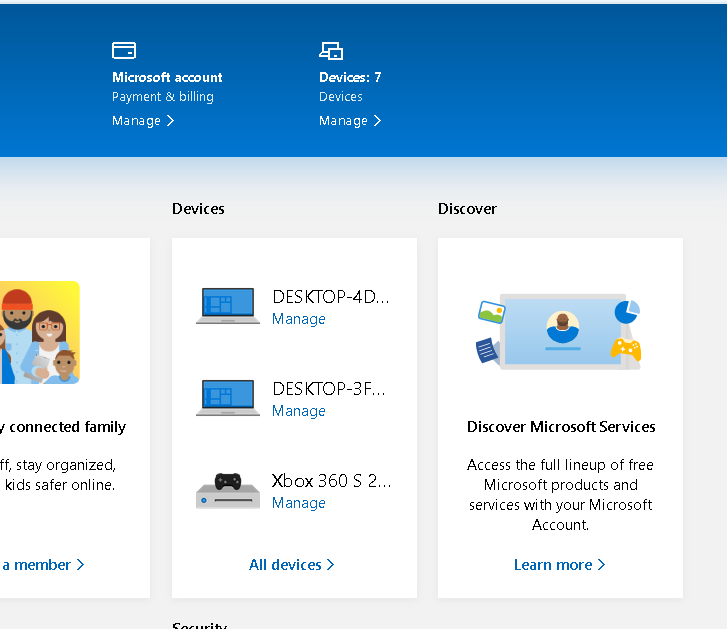Open the Discover Microsoft Services illustration
The width and height of the screenshot is (727, 629).
click(x=560, y=333)
